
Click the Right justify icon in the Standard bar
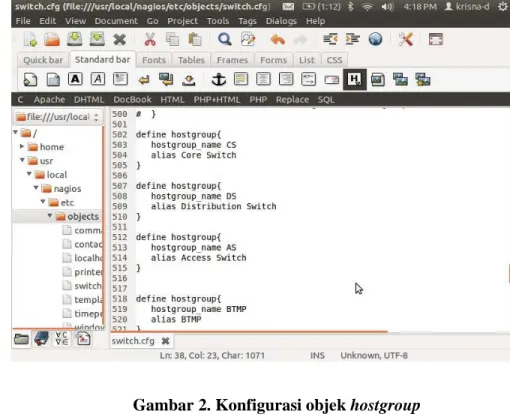tap(286, 79)
